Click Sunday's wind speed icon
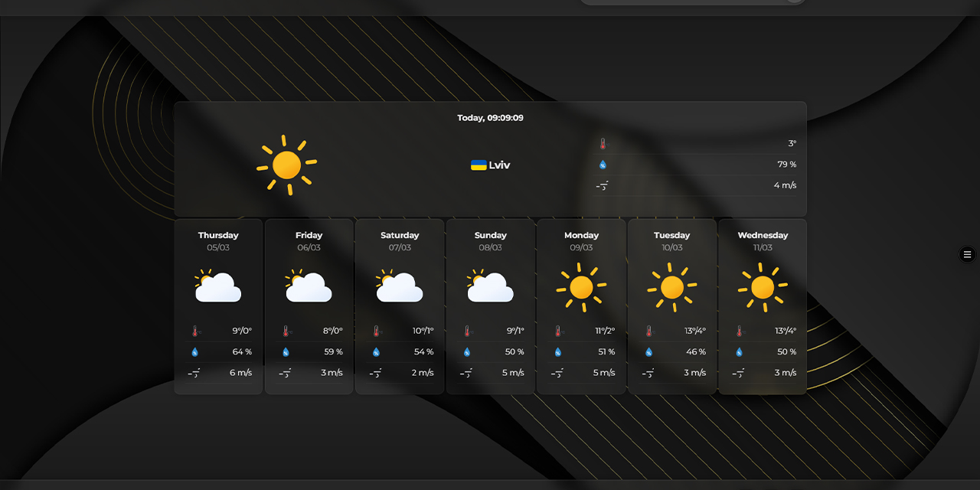Screen dimensions: 980x490 (x=465, y=374)
